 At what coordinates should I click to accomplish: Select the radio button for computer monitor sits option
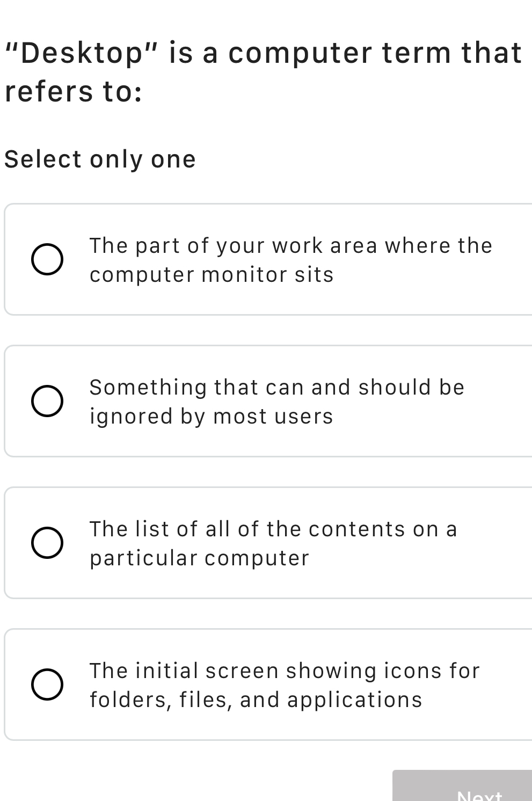click(47, 260)
